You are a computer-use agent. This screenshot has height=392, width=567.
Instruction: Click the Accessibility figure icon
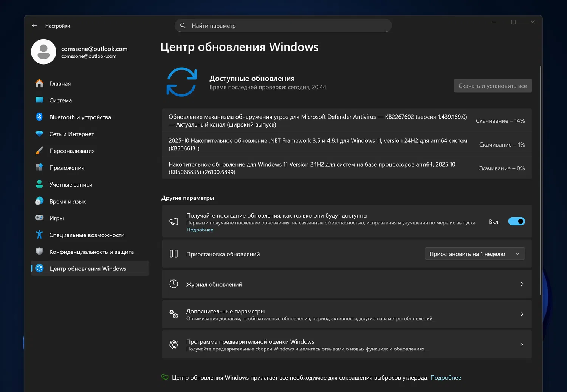click(39, 235)
